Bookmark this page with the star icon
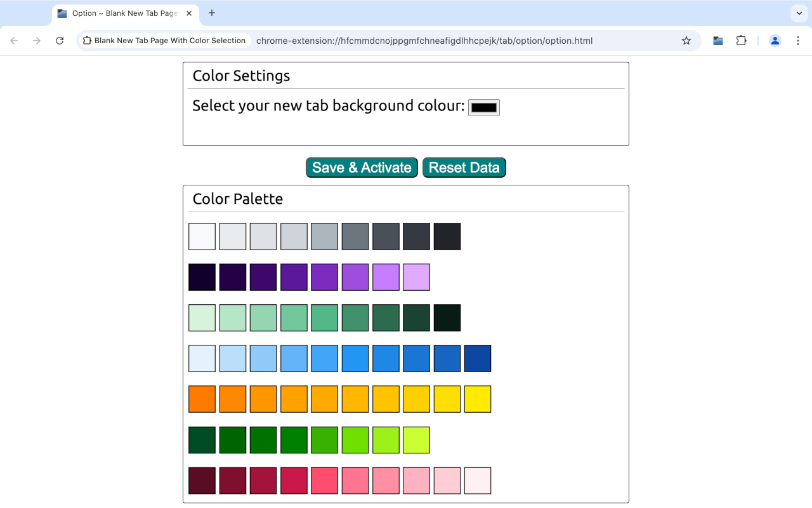This screenshot has width=812, height=508. (686, 41)
